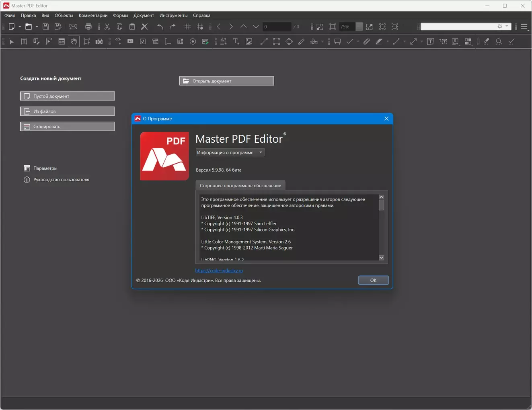Switch to 'Стороннее программное обеспечение' tab
532x410 pixels.
(240, 185)
